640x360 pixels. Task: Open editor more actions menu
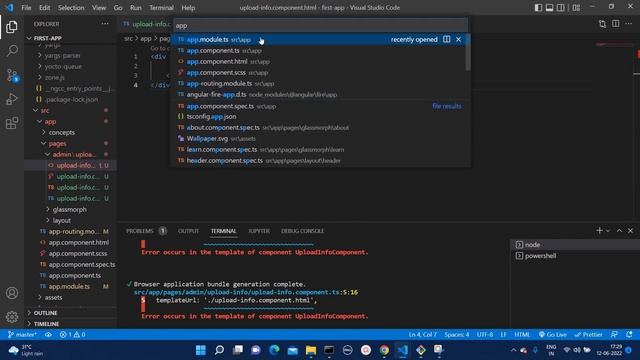[629, 24]
